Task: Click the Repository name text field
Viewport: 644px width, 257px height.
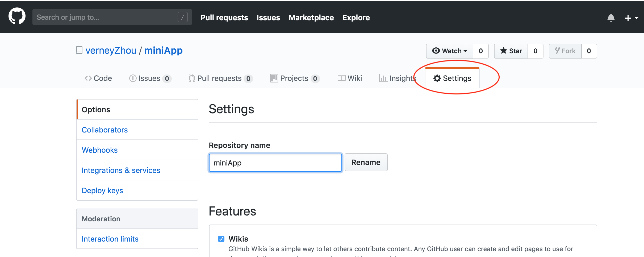Action: click(x=275, y=163)
